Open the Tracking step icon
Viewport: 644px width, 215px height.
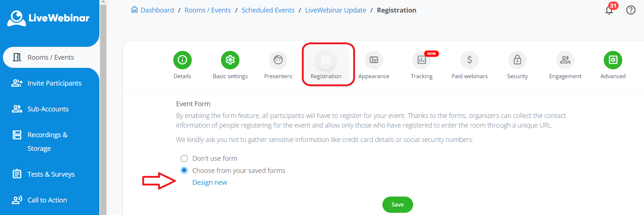pos(422,60)
